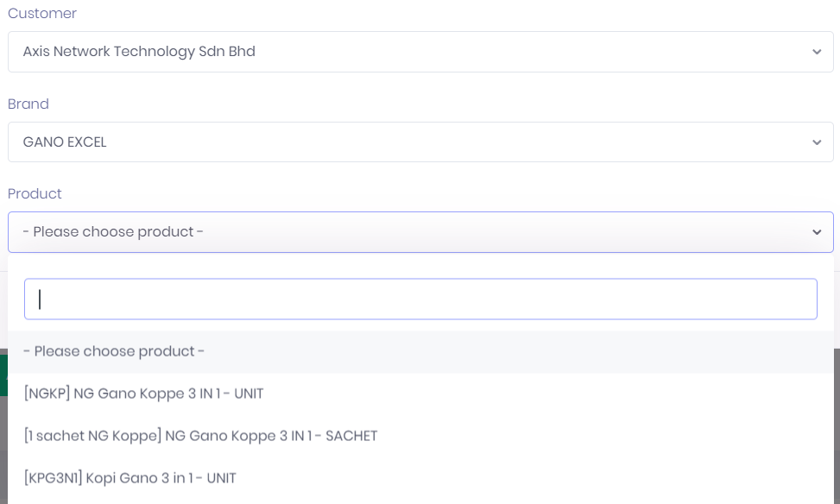The width and height of the screenshot is (840, 504).
Task: Click the Product select box placeholder text
Action: click(113, 232)
